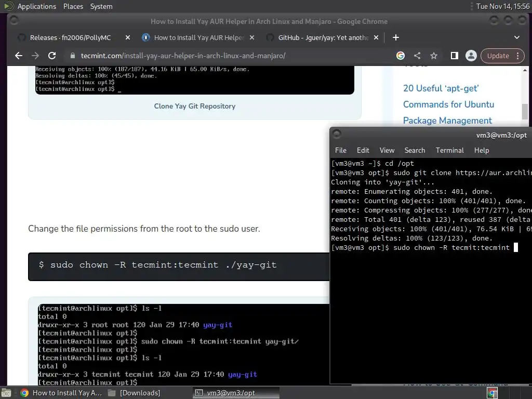The image size is (532, 399).
Task: Click terminal line 'Resolving deltas: 100% (123/123)'
Action: [x=411, y=238]
